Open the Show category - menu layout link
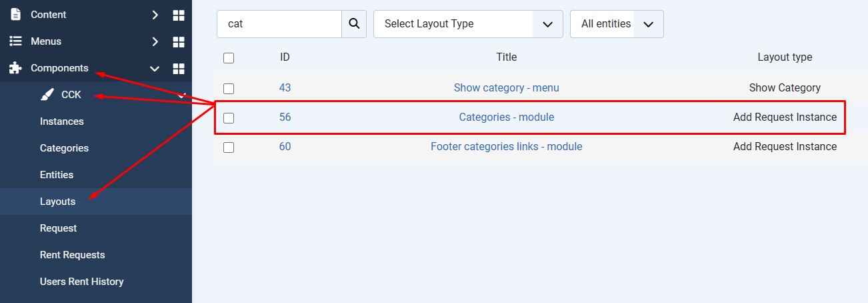868x303 pixels. [506, 88]
